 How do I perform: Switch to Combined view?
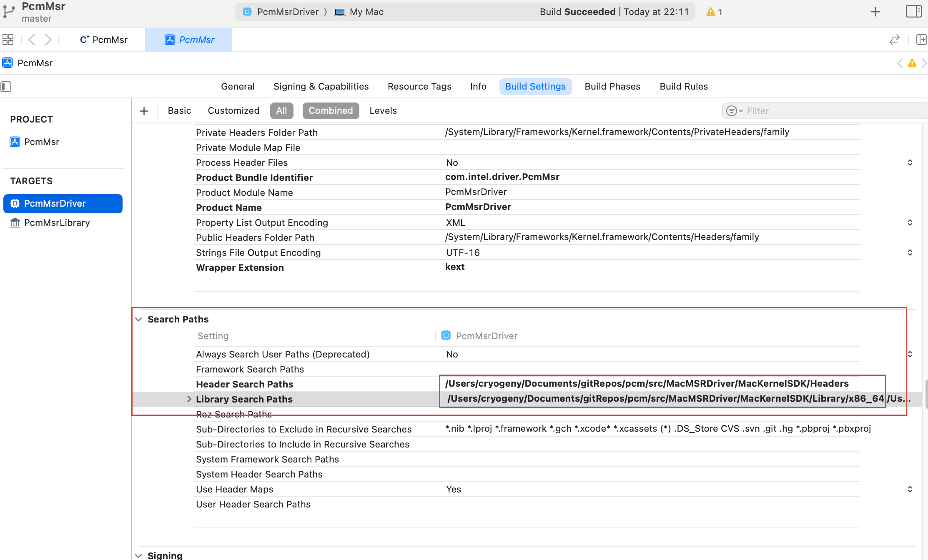point(331,111)
